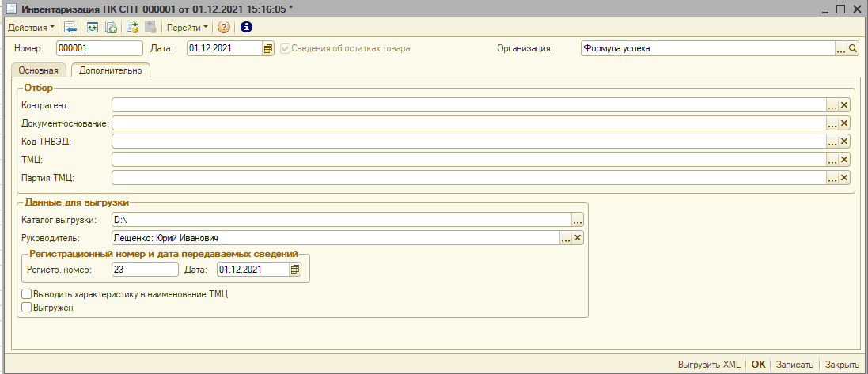Click the blue information icon
The width and height of the screenshot is (868, 374).
coord(246,27)
